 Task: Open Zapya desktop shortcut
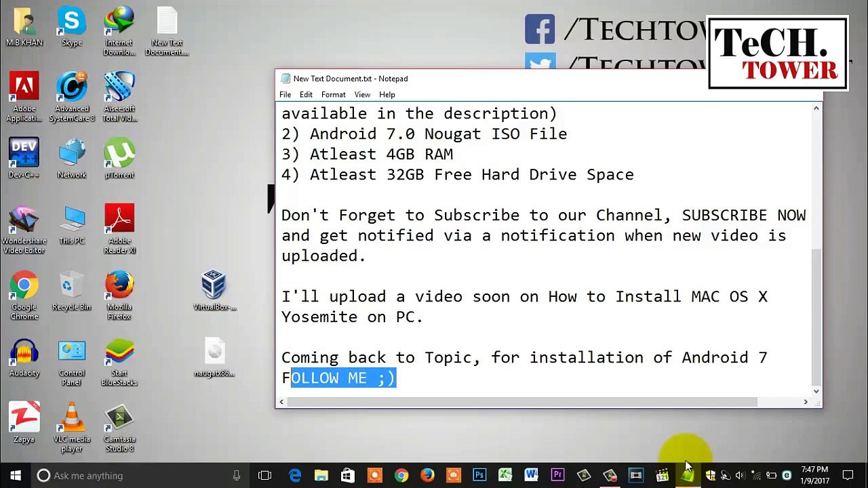(x=24, y=424)
